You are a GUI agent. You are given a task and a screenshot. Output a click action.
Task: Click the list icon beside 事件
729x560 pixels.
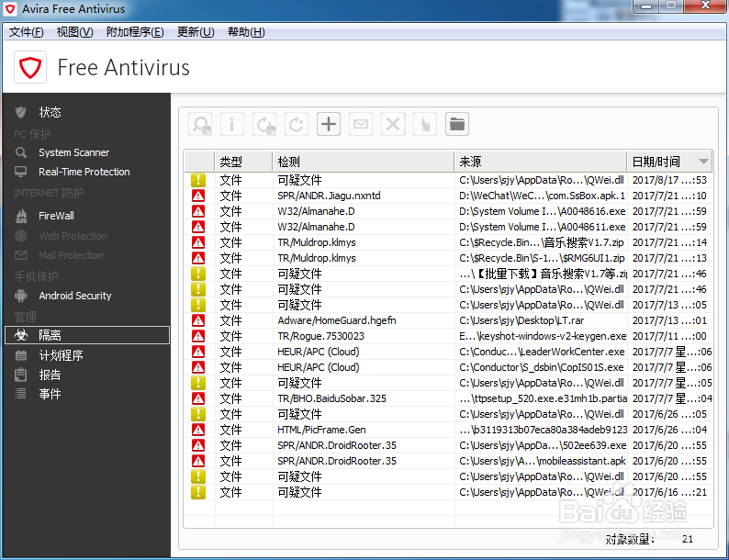click(21, 394)
